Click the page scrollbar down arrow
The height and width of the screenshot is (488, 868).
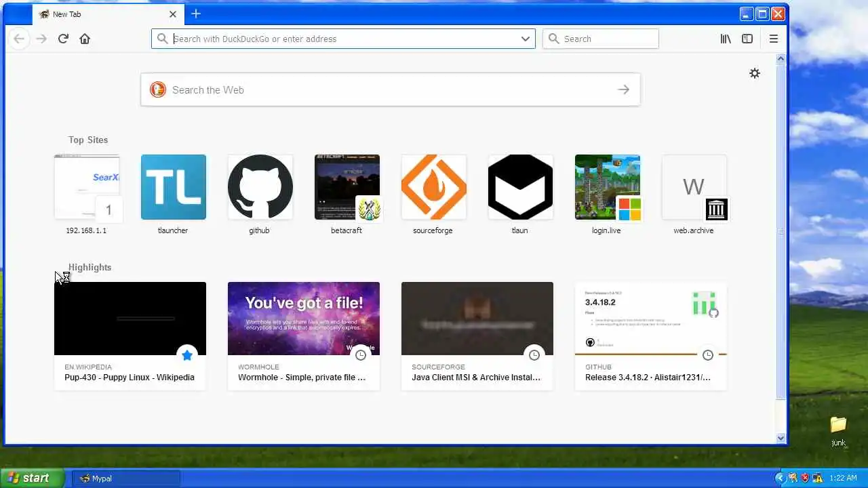(781, 439)
